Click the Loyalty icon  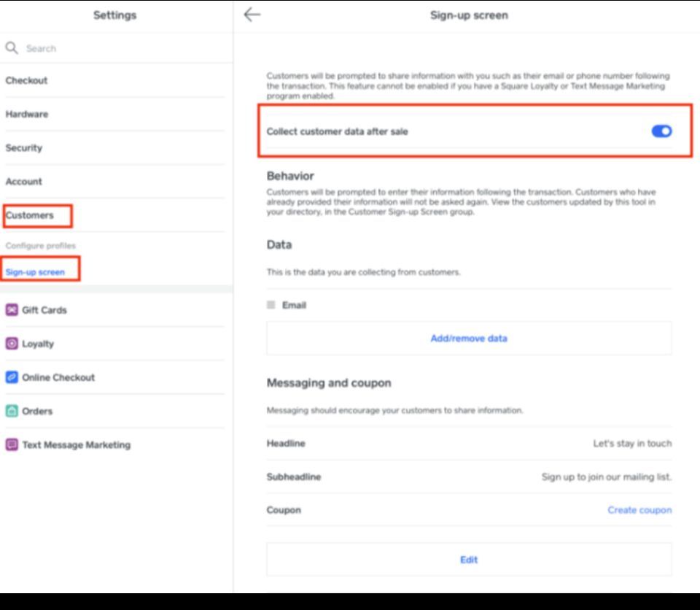coord(11,344)
